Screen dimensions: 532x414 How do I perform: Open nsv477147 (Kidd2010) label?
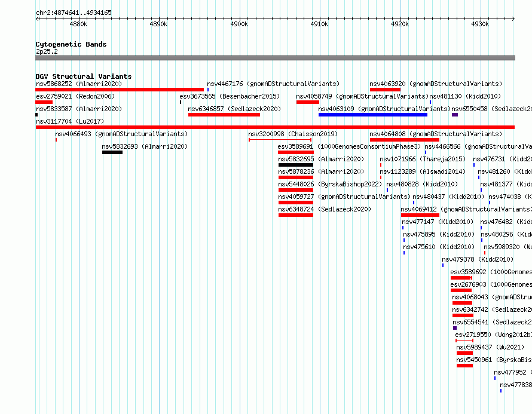[438, 222]
